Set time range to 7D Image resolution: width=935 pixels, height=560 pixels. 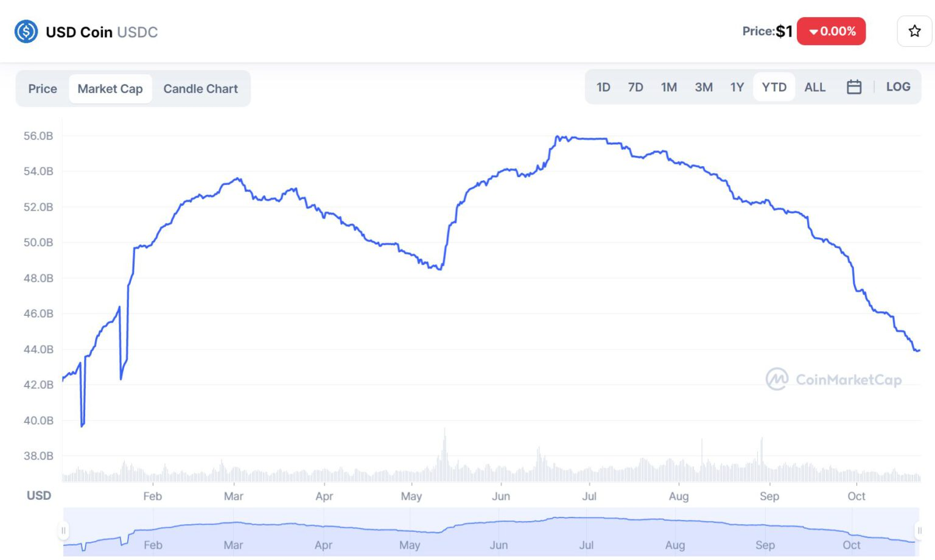click(636, 87)
